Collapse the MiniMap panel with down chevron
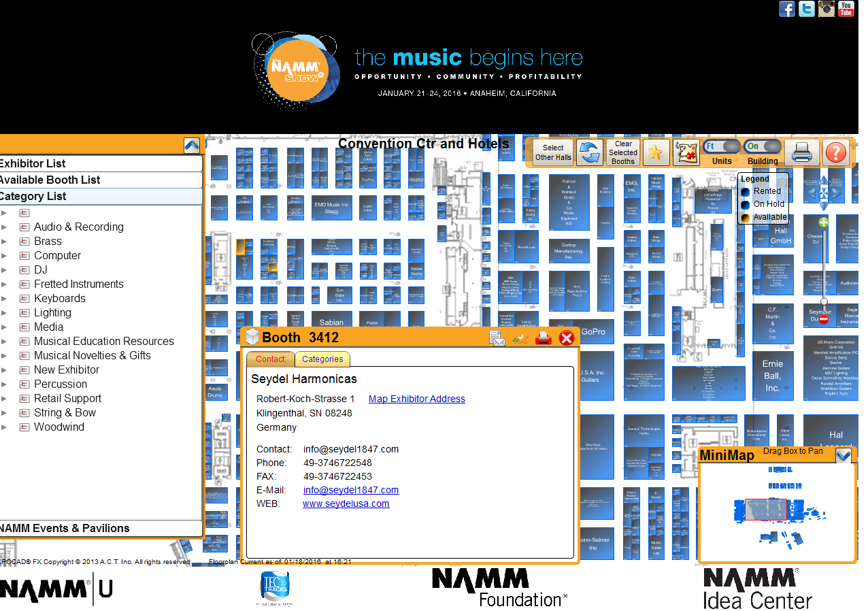 click(x=843, y=455)
